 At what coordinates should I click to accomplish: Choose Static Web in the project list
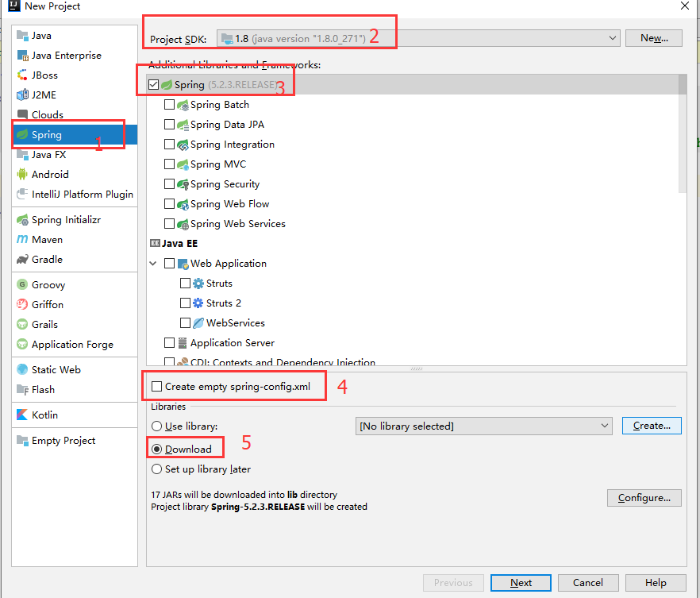56,369
